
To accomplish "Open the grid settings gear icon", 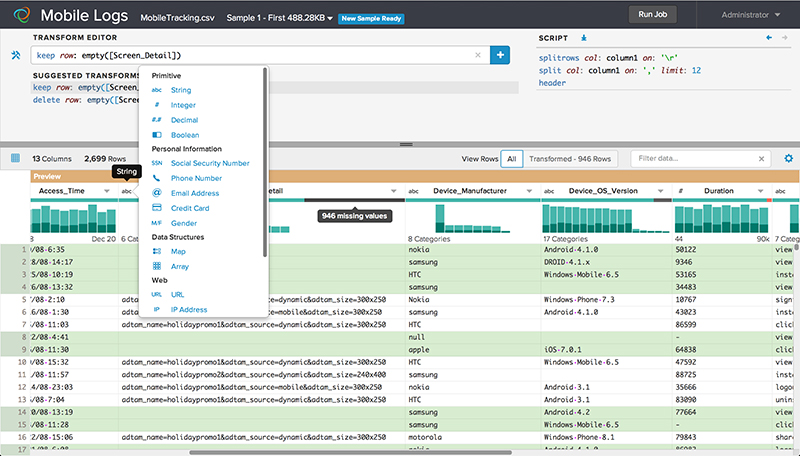I will 788,159.
